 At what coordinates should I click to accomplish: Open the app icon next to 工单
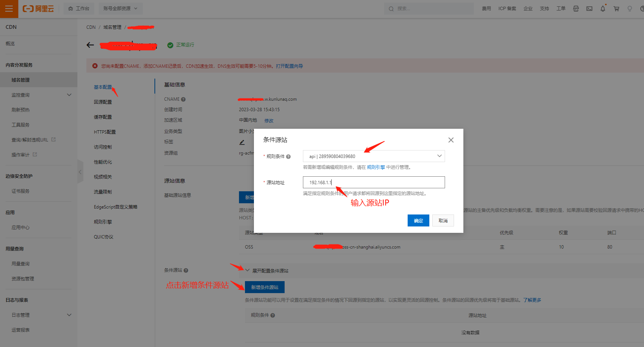click(576, 9)
